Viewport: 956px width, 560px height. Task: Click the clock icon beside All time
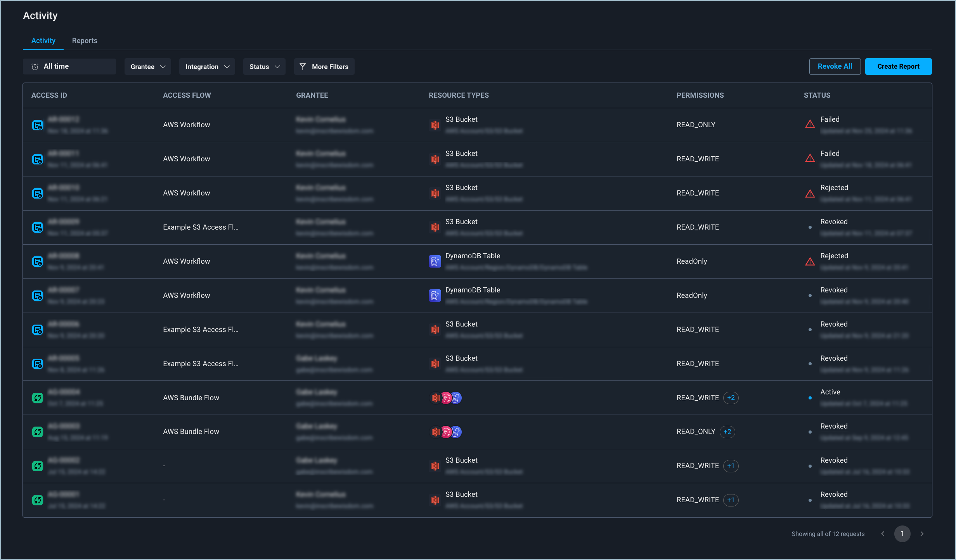tap(35, 67)
